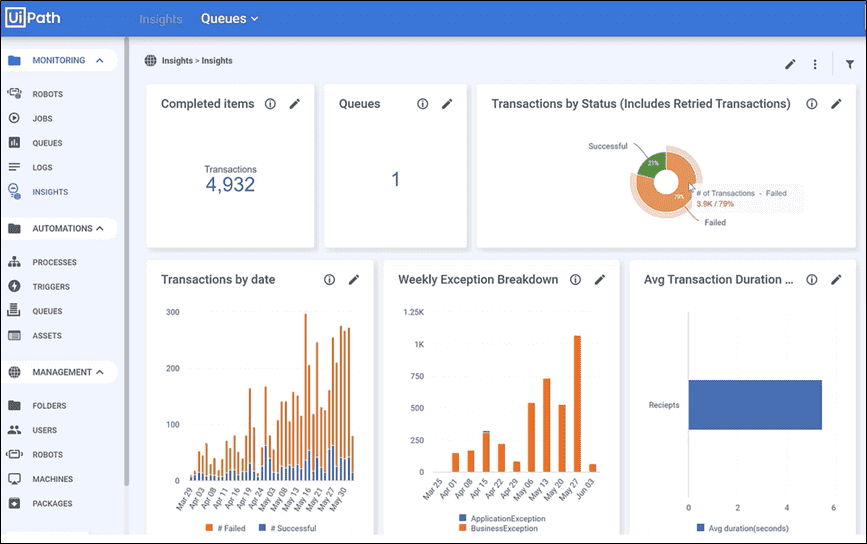Image resolution: width=867 pixels, height=544 pixels.
Task: Edit the Transactions by date tile
Action: click(354, 279)
